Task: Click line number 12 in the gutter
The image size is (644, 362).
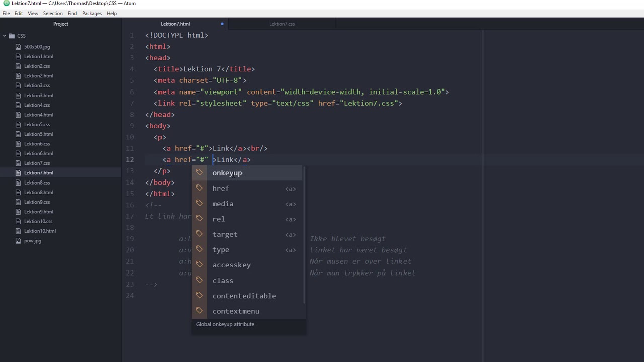Action: point(130,159)
